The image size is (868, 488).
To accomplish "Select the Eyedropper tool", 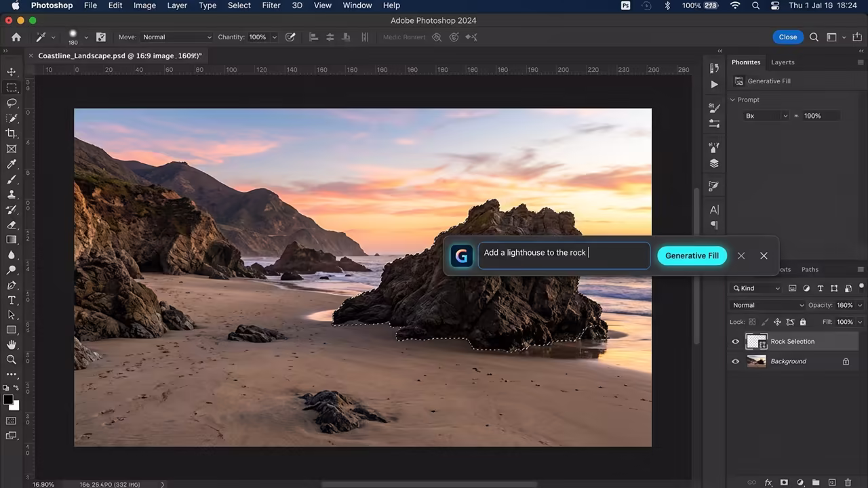I will (x=12, y=164).
